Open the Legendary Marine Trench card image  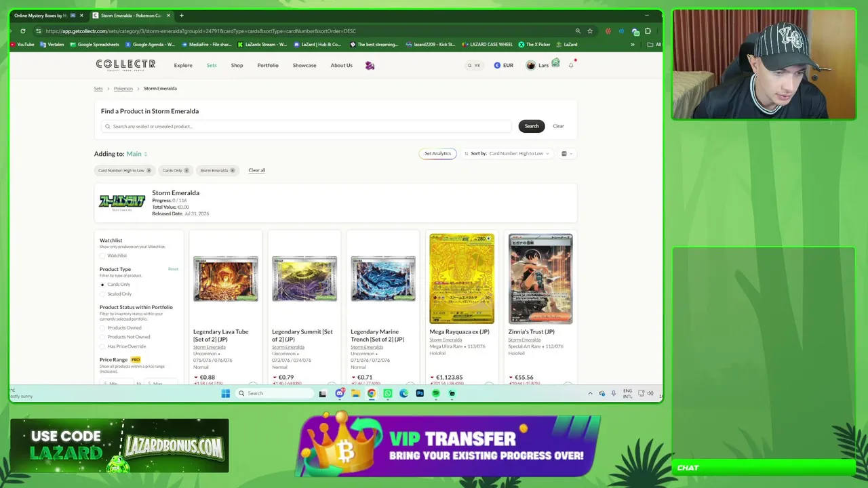[383, 279]
